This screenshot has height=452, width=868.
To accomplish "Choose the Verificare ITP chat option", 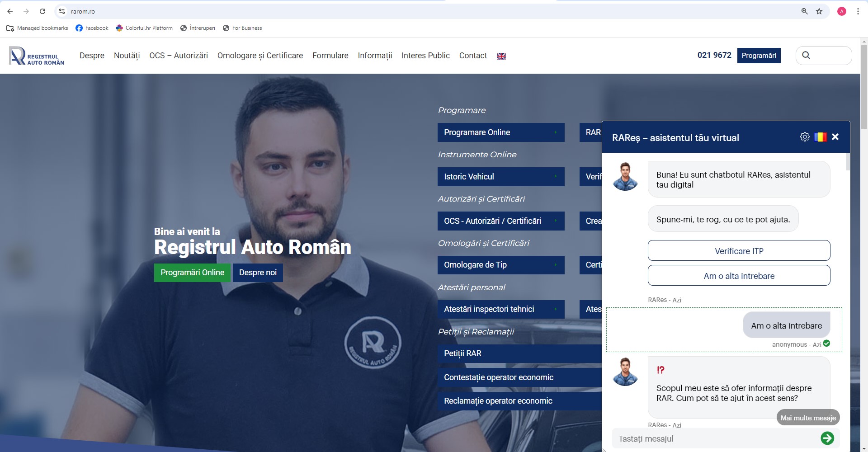I will (x=739, y=251).
